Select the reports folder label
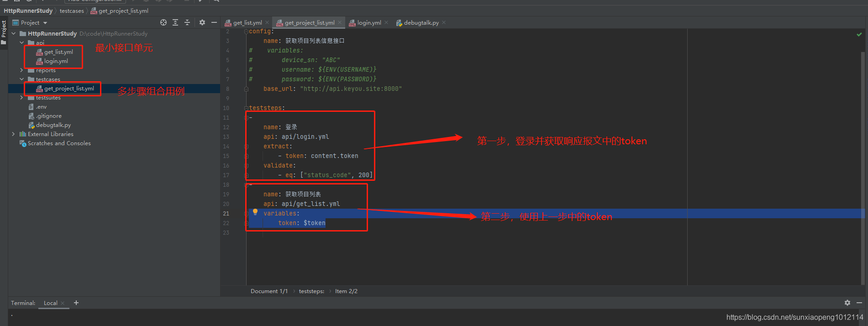868x326 pixels. pos(46,70)
